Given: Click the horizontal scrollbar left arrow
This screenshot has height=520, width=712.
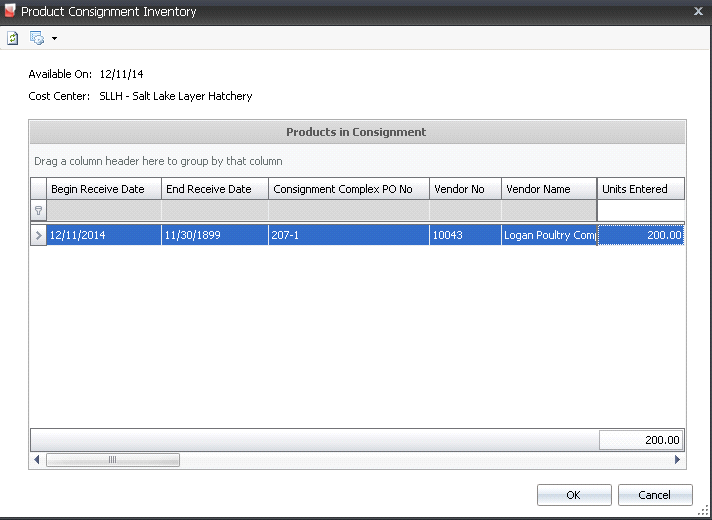Looking at the screenshot, I should pyautogui.click(x=37, y=460).
